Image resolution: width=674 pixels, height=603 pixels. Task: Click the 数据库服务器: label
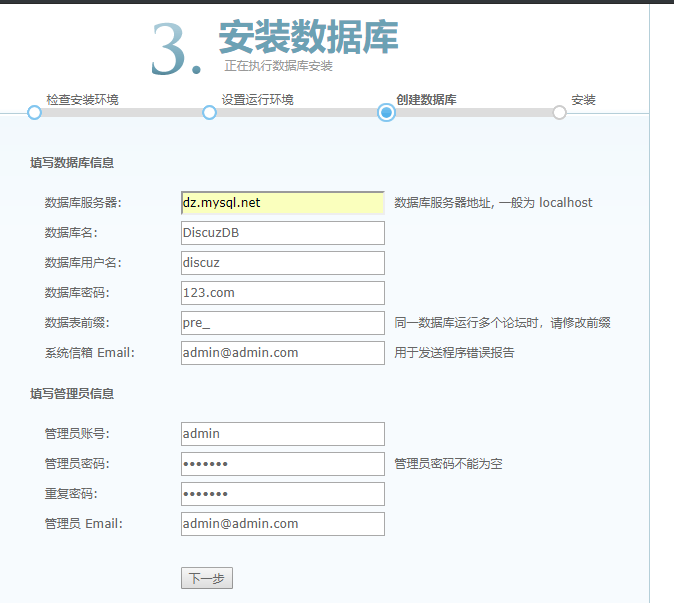[x=83, y=203]
